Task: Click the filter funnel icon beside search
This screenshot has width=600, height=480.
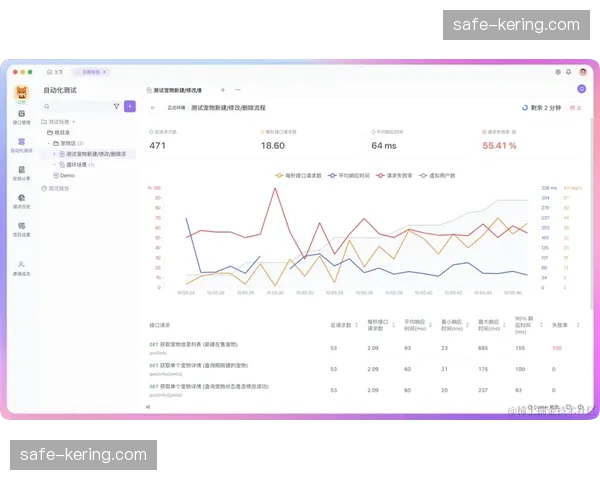Action: click(x=116, y=106)
